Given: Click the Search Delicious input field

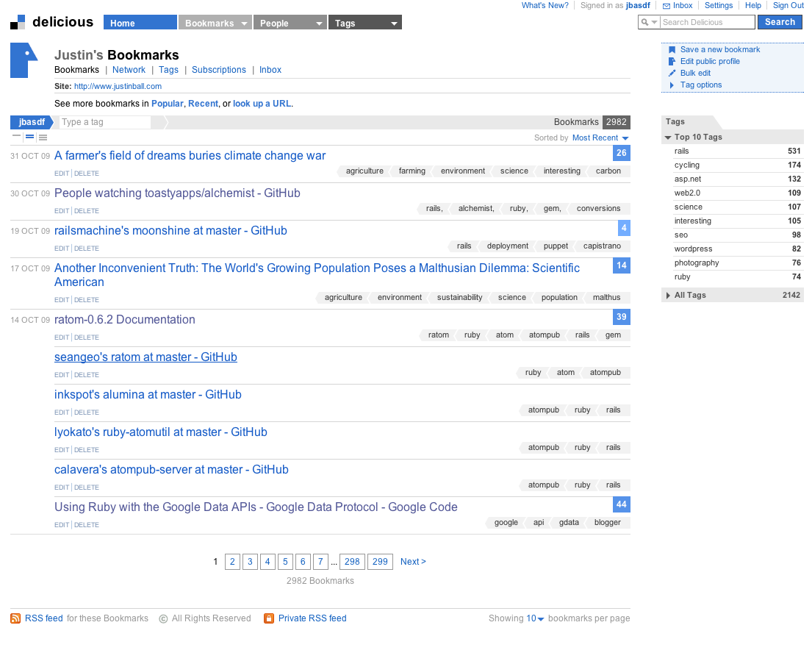Looking at the screenshot, I should coord(708,22).
